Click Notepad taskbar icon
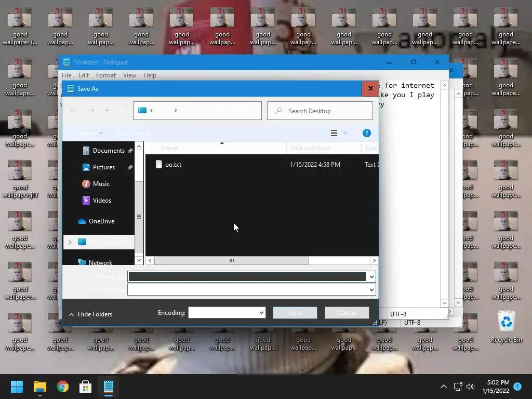Screen dimensions: 532x399 tap(108, 387)
